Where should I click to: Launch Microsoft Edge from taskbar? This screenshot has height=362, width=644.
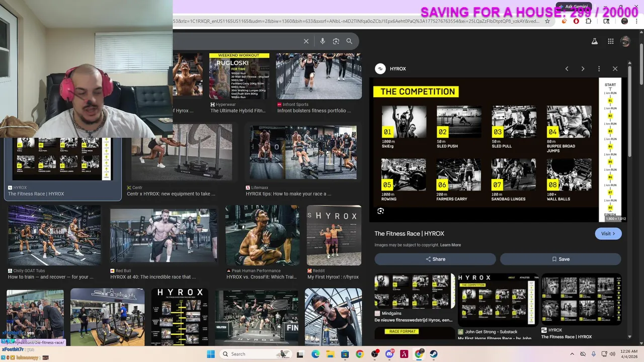315,354
